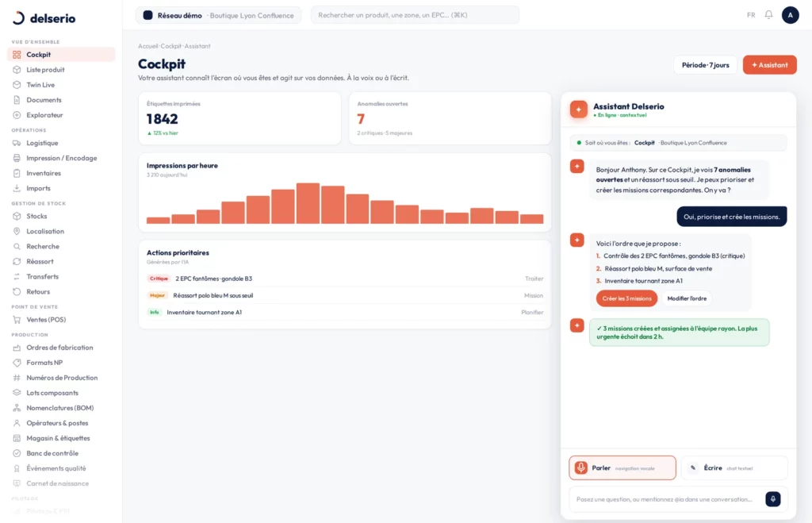This screenshot has width=812, height=523.
Task: Click the Localisation pin icon
Action: point(17,231)
